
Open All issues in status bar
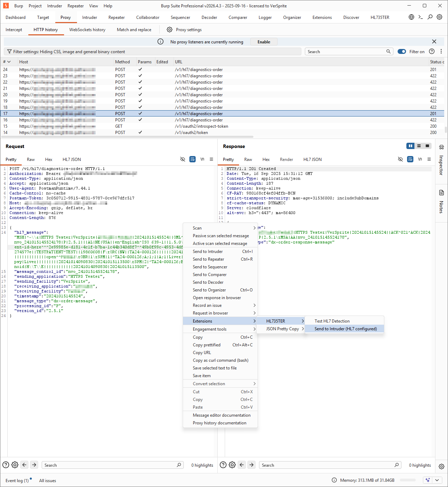(48, 480)
